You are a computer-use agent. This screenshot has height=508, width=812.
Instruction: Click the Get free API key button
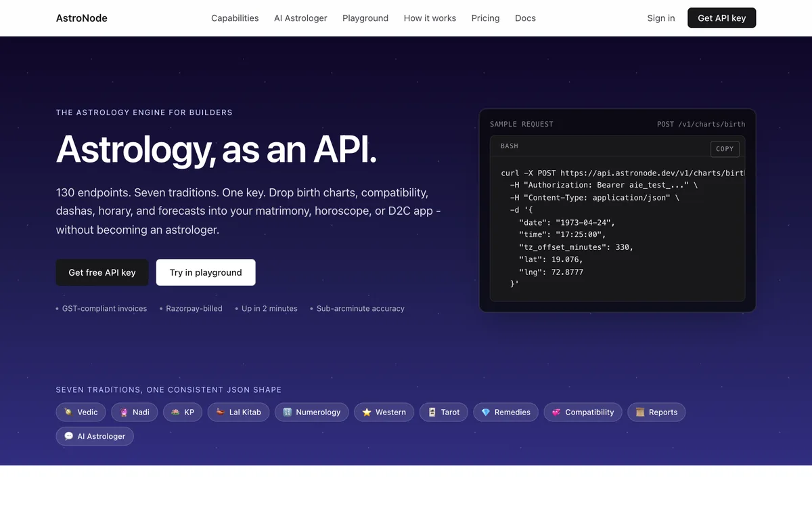point(102,272)
